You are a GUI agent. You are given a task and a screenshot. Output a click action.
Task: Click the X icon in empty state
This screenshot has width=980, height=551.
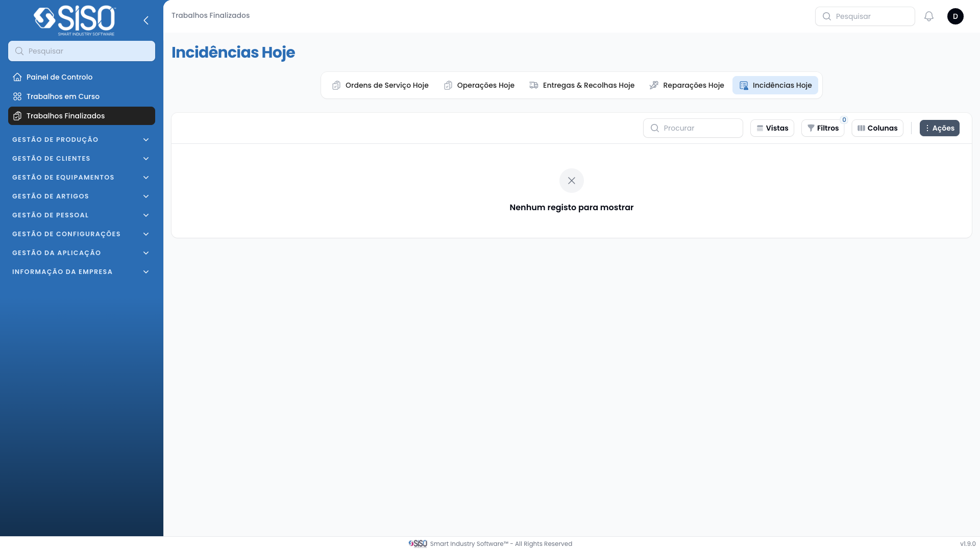tap(571, 181)
